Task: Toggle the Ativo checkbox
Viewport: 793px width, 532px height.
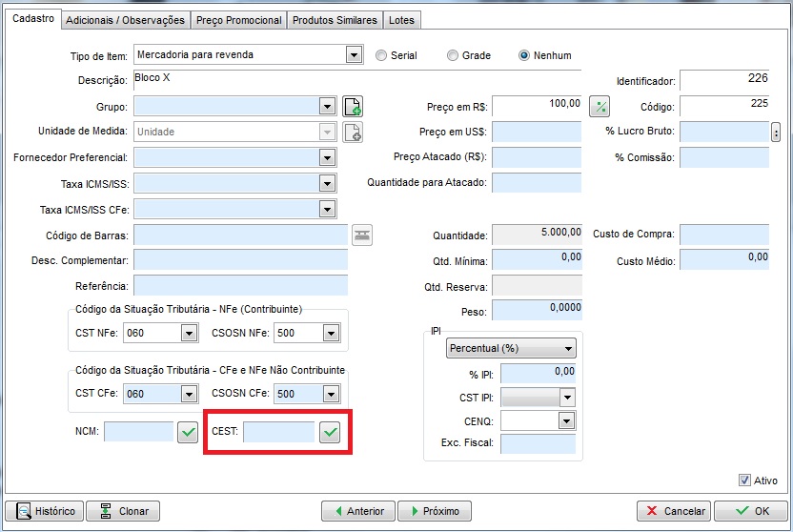Action: [x=744, y=481]
